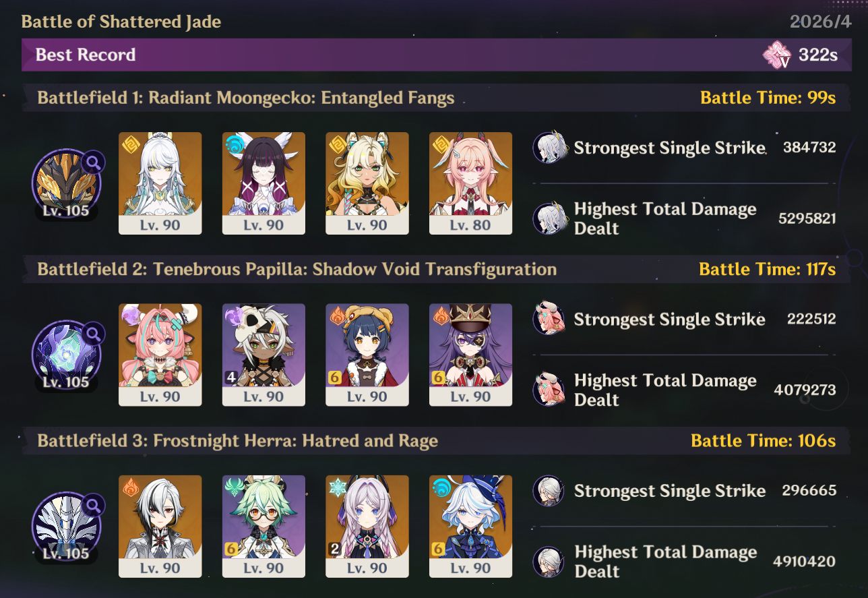The image size is (868, 598).
Task: Select skull-hat character with constellation 4
Action: click(x=263, y=355)
